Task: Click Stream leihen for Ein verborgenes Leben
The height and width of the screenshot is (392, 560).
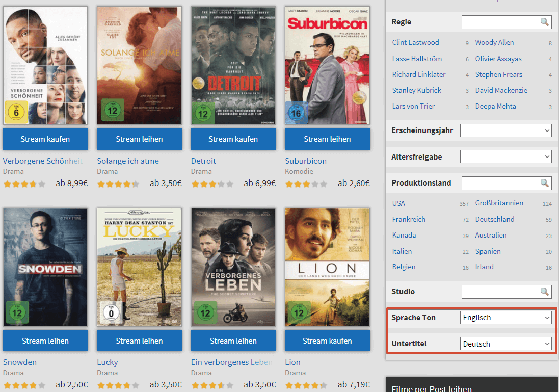Action: pyautogui.click(x=233, y=341)
